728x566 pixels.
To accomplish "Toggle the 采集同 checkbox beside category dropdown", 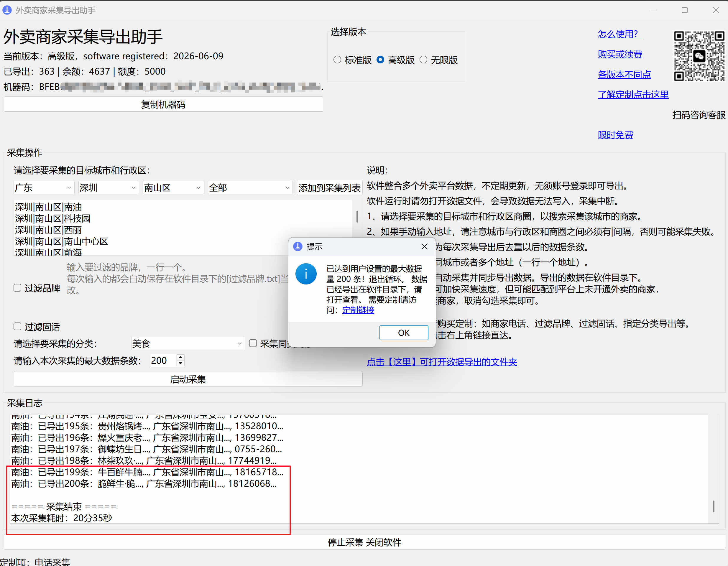I will pyautogui.click(x=253, y=343).
